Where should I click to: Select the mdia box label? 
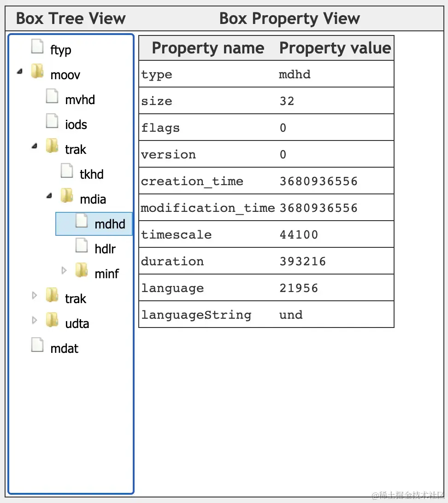(x=93, y=199)
